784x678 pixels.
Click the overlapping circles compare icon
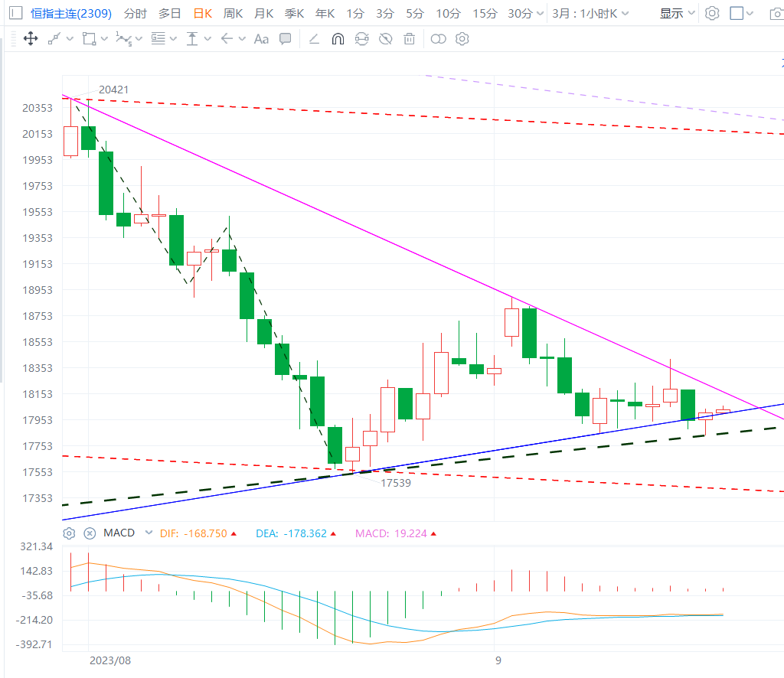click(x=438, y=38)
